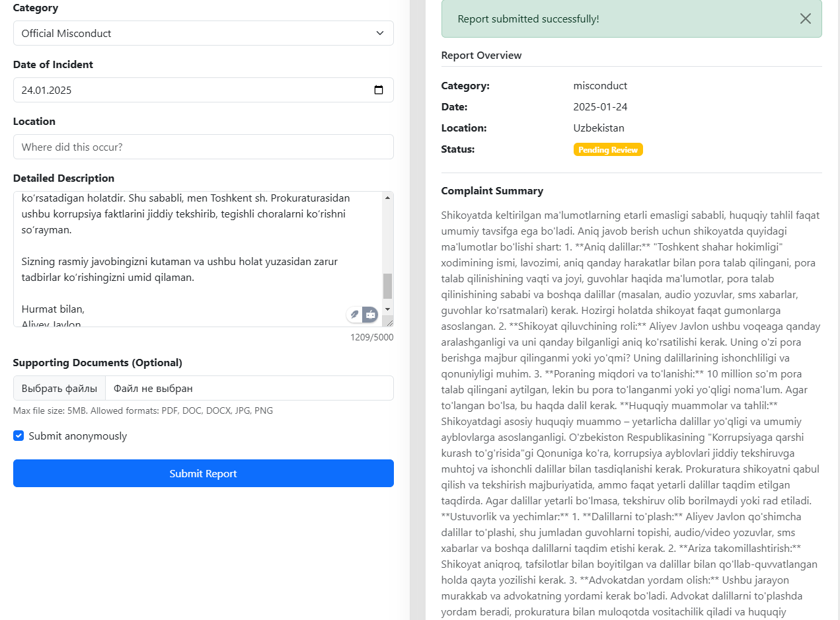Image resolution: width=840 pixels, height=620 pixels.
Task: Disable the Submit anonymously checkbox
Action: pyautogui.click(x=19, y=436)
